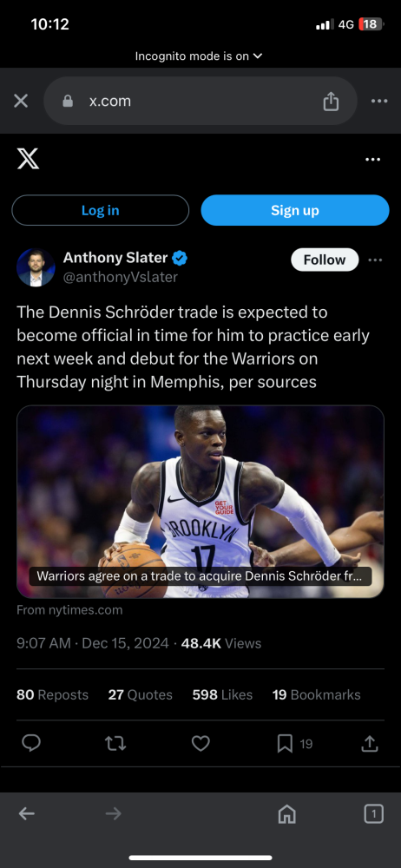Image resolution: width=401 pixels, height=868 pixels.
Task: Open the X page more options menu
Action: point(373,160)
